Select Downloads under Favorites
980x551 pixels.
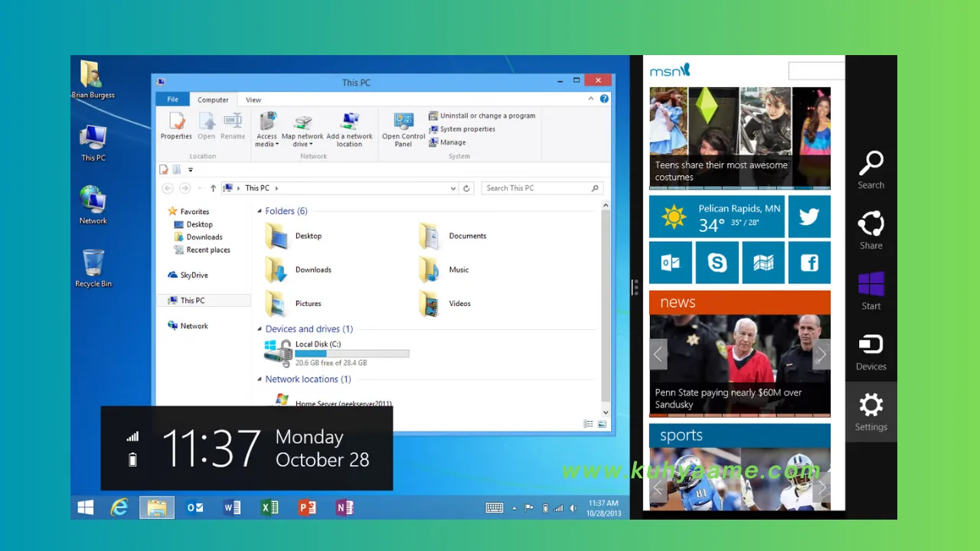tap(198, 237)
